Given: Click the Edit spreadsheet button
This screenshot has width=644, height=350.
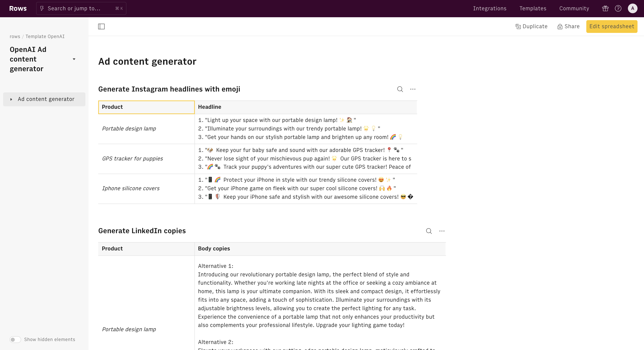Looking at the screenshot, I should click(612, 27).
